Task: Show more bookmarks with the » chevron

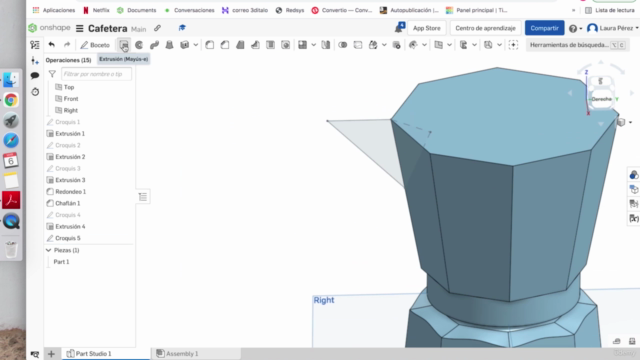Action: pyautogui.click(x=573, y=10)
